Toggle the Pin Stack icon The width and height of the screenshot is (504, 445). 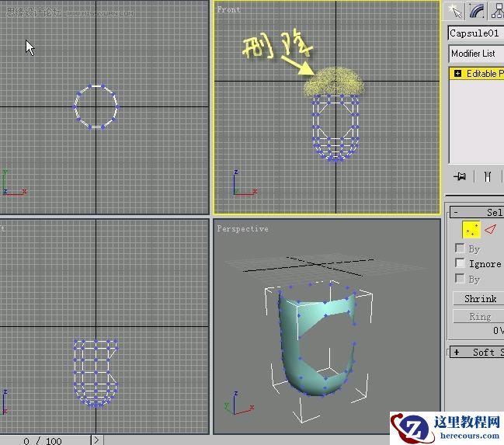460,176
